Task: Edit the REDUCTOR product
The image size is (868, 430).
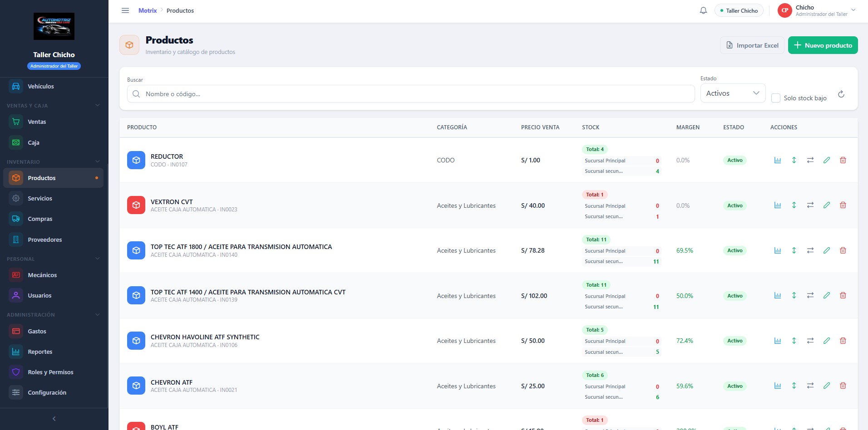Action: tap(827, 160)
